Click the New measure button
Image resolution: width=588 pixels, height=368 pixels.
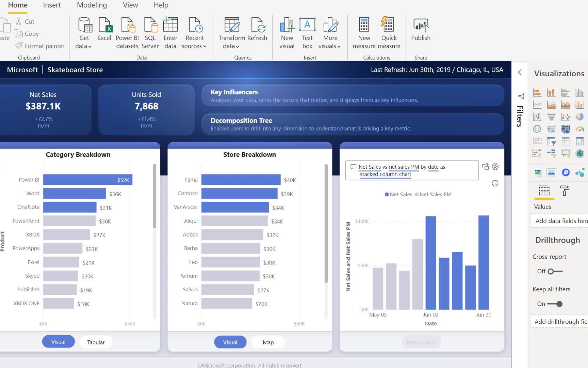pyautogui.click(x=364, y=33)
